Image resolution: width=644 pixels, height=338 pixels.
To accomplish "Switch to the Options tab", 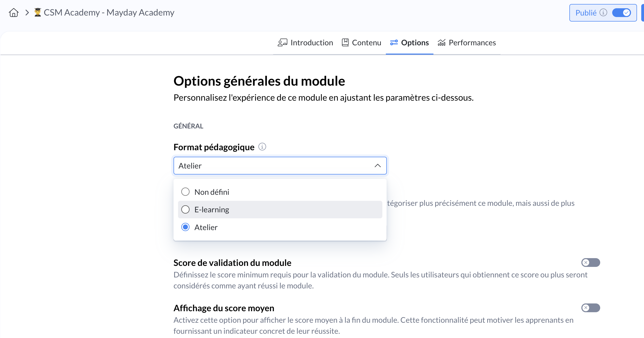I will [x=410, y=43].
